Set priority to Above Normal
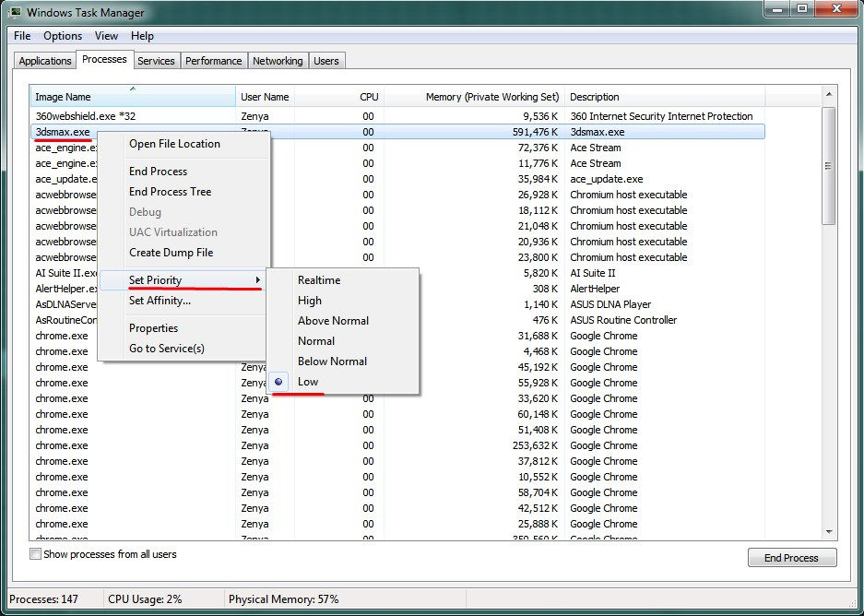 [x=334, y=321]
